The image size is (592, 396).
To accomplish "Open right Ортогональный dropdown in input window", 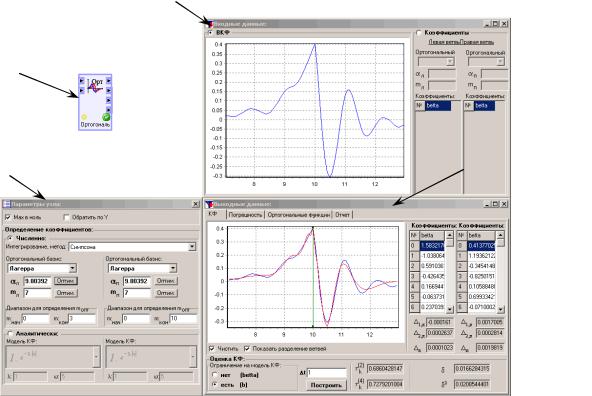I will coord(500,62).
